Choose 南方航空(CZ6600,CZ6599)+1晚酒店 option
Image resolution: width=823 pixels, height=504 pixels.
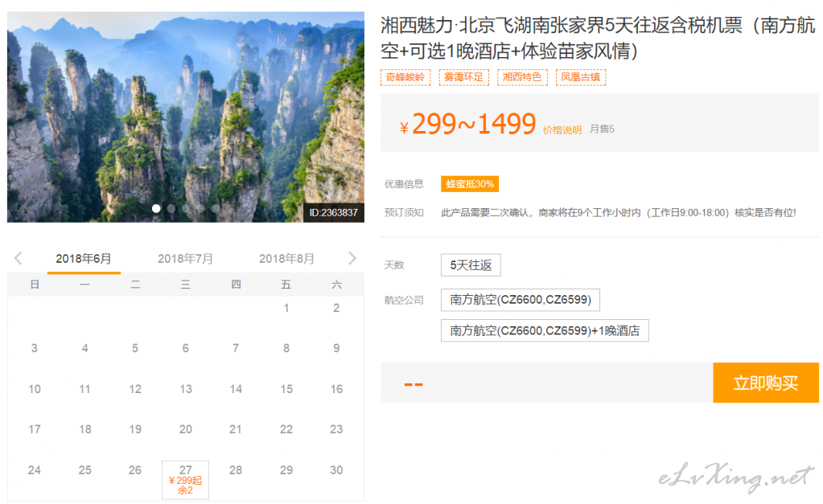[x=545, y=330]
